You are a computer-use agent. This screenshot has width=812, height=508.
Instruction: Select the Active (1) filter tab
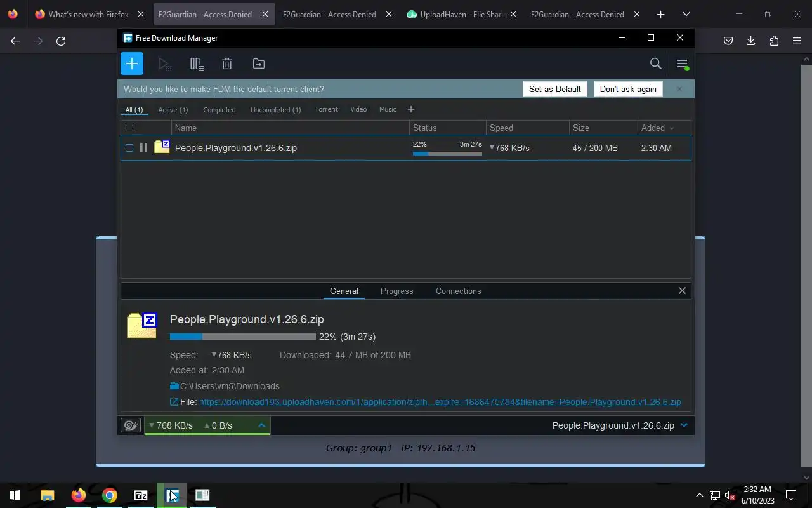[173, 110]
